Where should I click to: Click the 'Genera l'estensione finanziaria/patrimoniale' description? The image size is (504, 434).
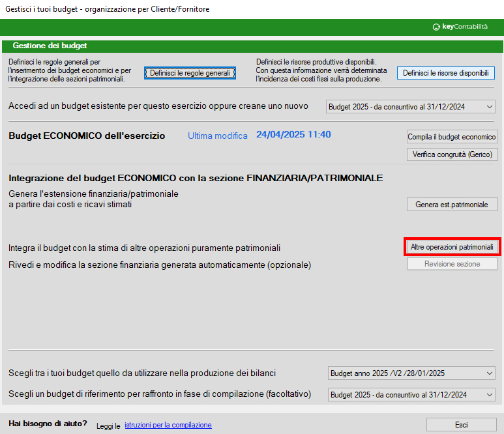tap(93, 199)
